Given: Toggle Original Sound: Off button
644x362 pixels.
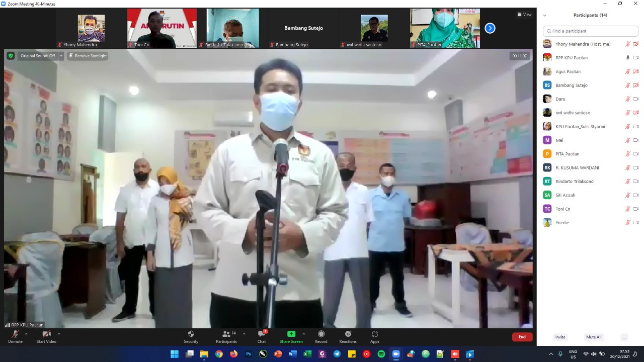Looking at the screenshot, I should (x=37, y=56).
